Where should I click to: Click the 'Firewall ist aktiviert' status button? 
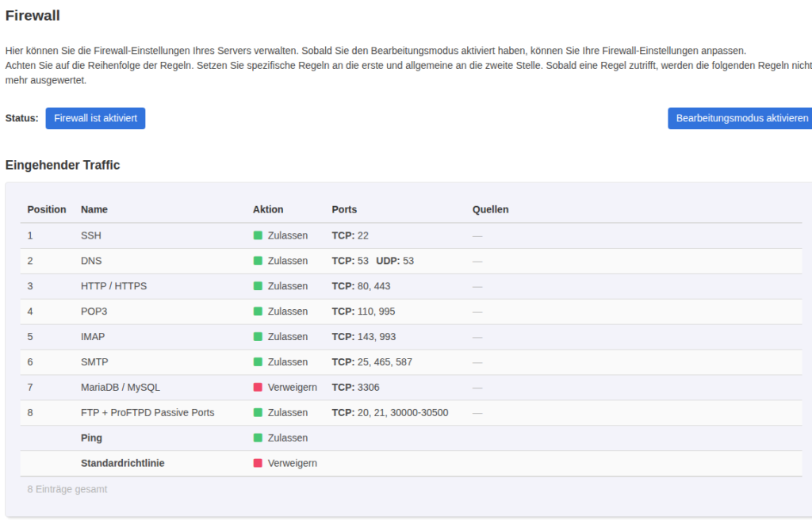tap(95, 118)
